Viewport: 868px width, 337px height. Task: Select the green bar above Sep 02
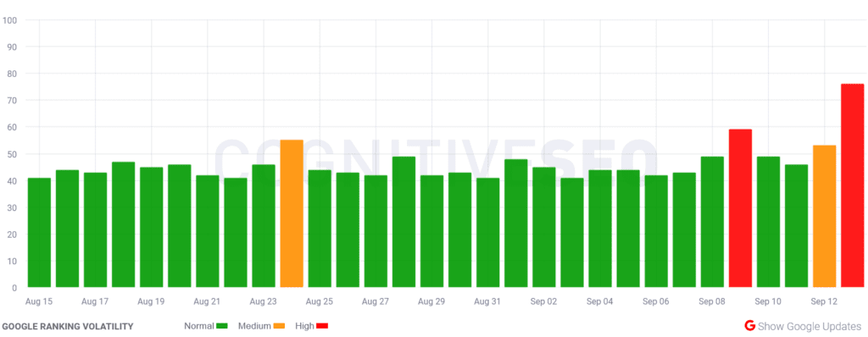(x=544, y=228)
